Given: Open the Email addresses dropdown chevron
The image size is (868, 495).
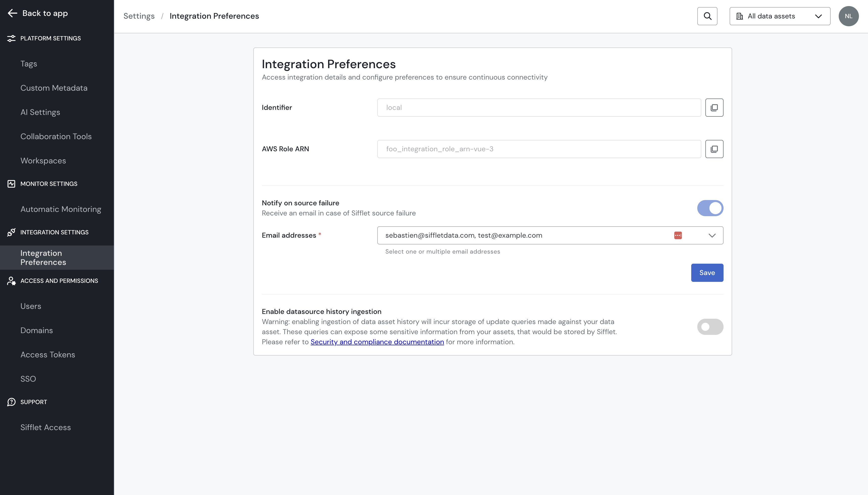Looking at the screenshot, I should [712, 235].
